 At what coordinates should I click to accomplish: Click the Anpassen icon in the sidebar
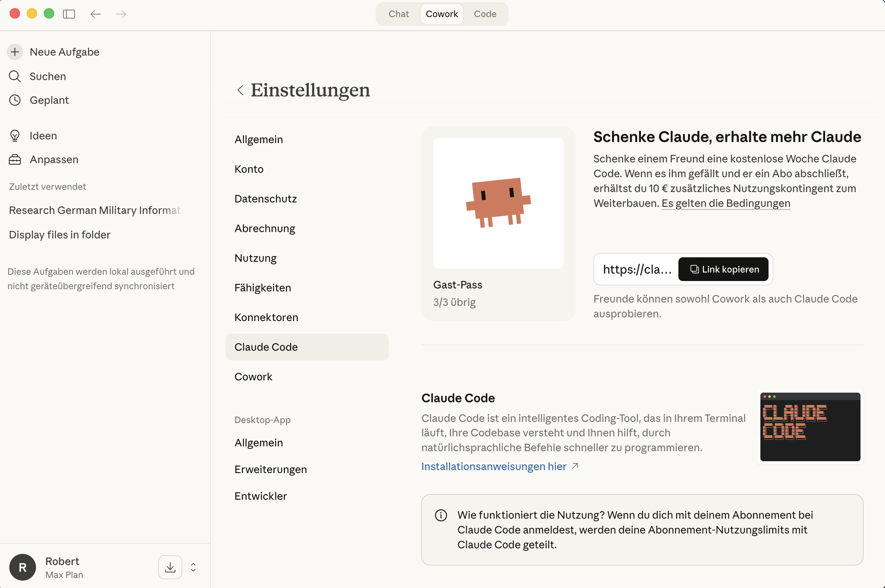tap(15, 159)
